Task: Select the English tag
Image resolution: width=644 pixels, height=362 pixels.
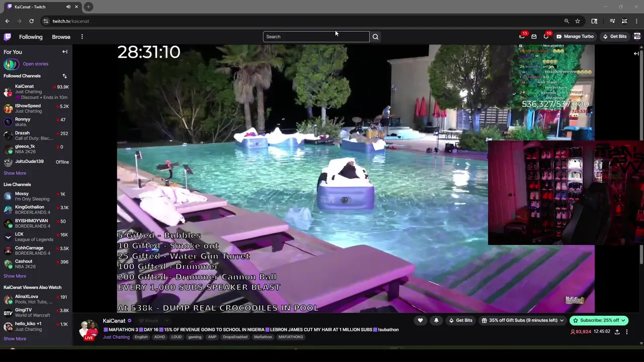Action: click(x=141, y=337)
